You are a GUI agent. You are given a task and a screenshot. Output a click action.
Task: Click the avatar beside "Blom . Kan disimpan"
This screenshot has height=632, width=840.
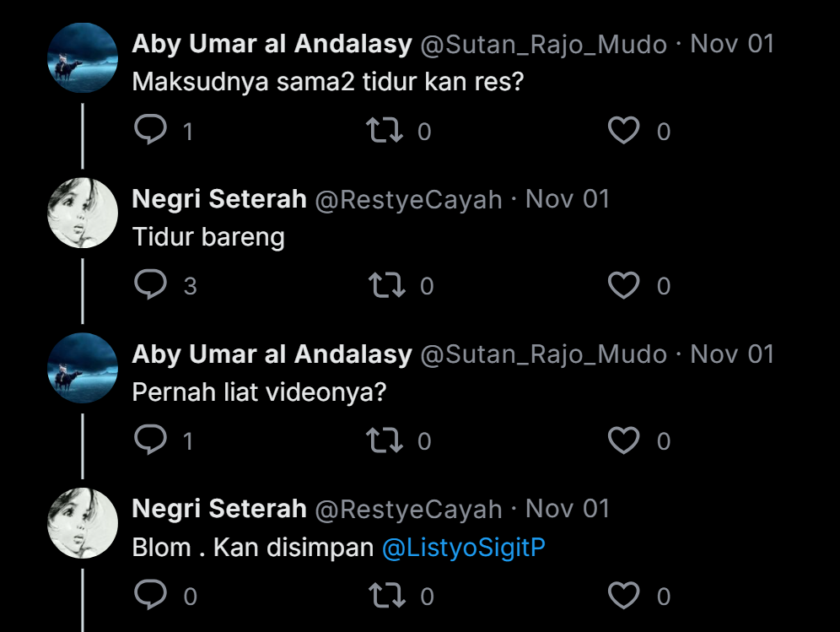click(82, 522)
